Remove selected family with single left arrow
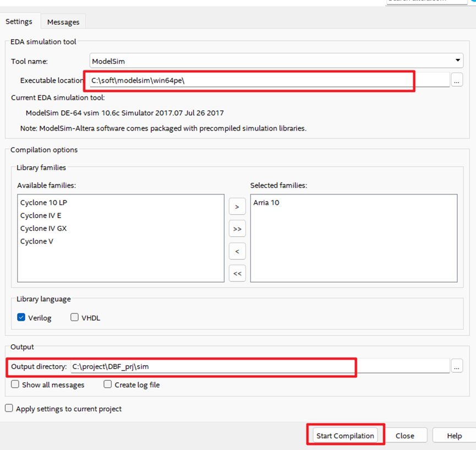The height and width of the screenshot is (450, 476). (237, 251)
